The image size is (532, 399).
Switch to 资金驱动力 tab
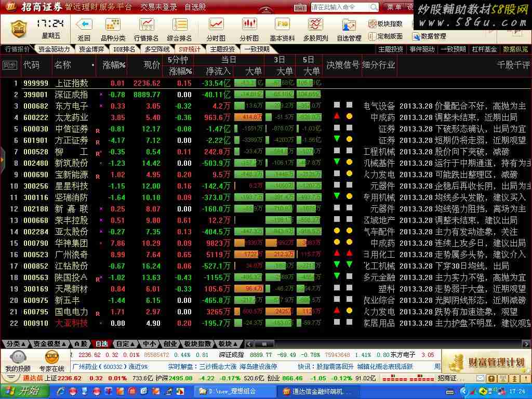(54, 49)
